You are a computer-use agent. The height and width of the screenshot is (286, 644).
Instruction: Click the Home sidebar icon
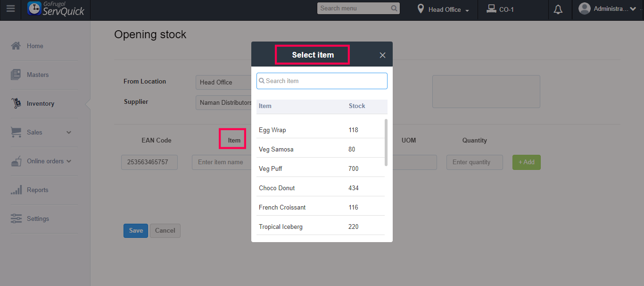[16, 46]
